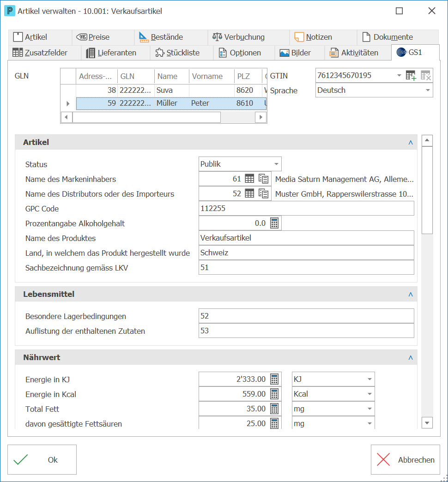Collapse the Artikel section
Image resolution: width=448 pixels, height=482 pixels.
pos(411,142)
